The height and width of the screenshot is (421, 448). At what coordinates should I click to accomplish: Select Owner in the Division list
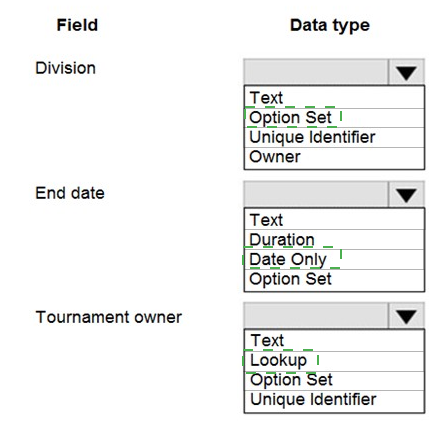[x=334, y=158]
